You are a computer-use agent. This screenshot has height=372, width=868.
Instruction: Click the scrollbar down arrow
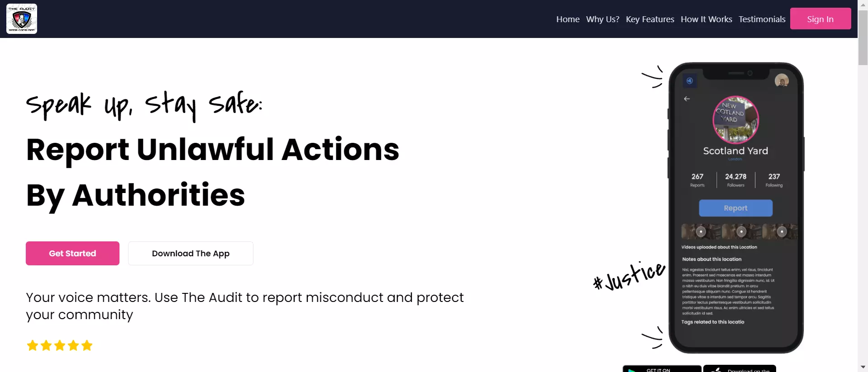863,367
